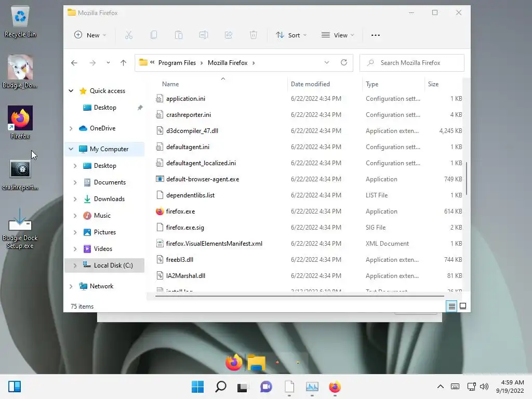
Task: Collapse the Quick access tree node
Action: [71, 90]
